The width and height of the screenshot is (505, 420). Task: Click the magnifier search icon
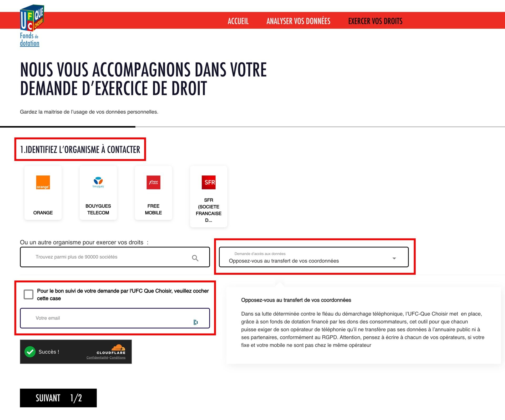195,258
